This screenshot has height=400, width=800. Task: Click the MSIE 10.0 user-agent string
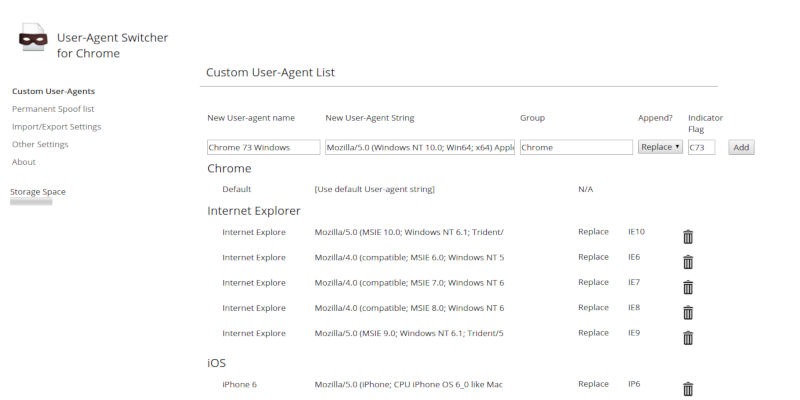coord(409,232)
